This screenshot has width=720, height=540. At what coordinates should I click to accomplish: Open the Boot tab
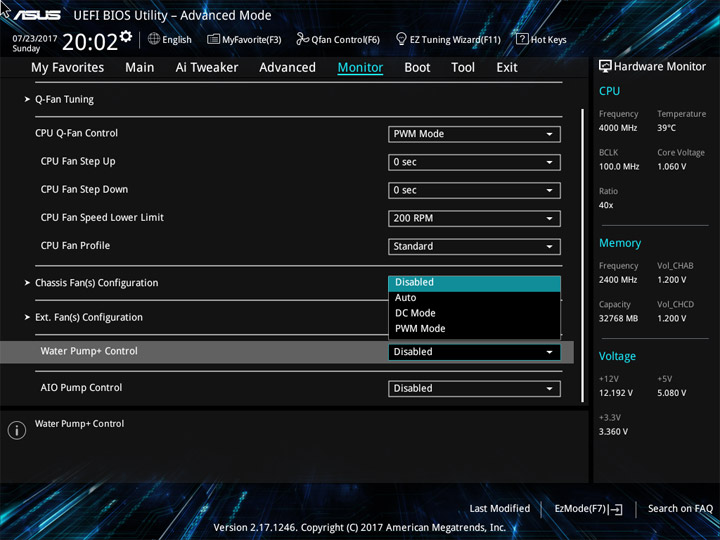click(417, 68)
